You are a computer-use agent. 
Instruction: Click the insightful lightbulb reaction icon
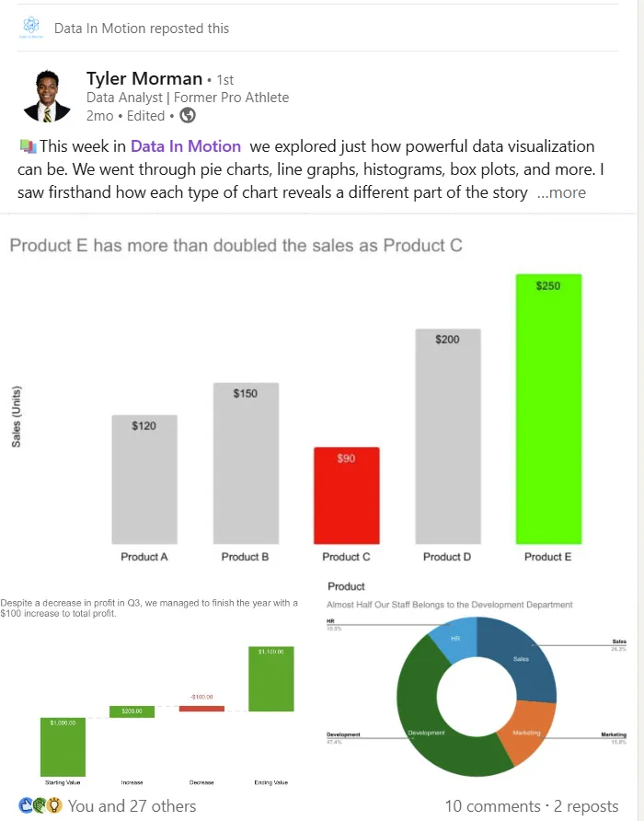tap(54, 805)
